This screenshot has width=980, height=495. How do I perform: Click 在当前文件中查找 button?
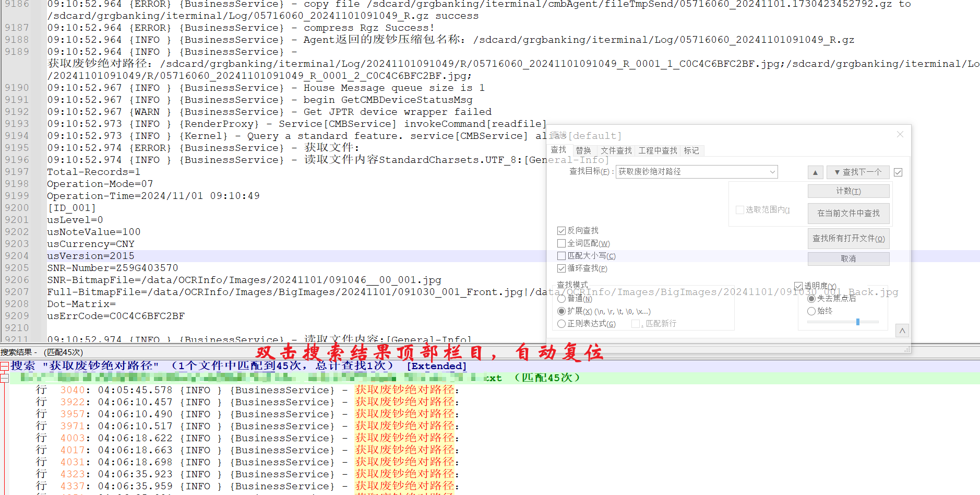[x=848, y=213]
